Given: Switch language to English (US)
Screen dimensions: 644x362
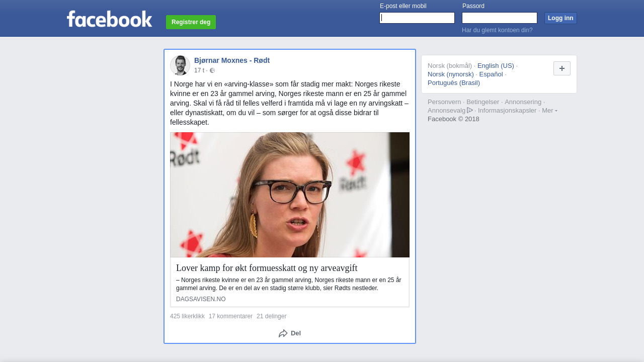Looking at the screenshot, I should (496, 66).
